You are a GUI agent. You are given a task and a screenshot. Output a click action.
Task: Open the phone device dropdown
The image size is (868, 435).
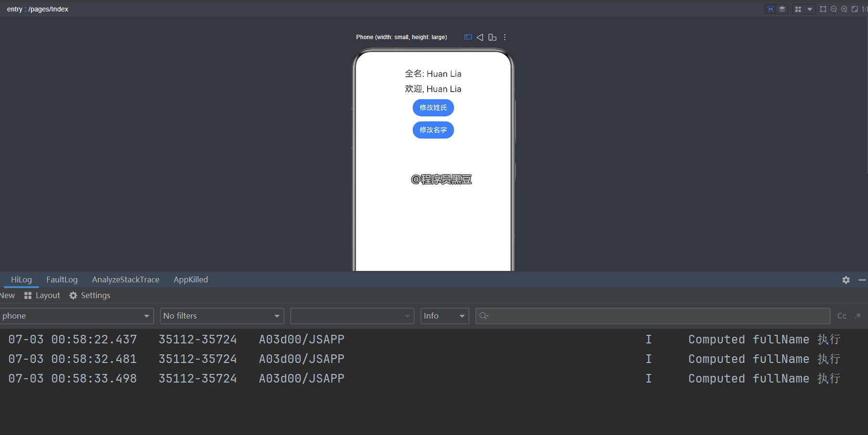click(76, 316)
